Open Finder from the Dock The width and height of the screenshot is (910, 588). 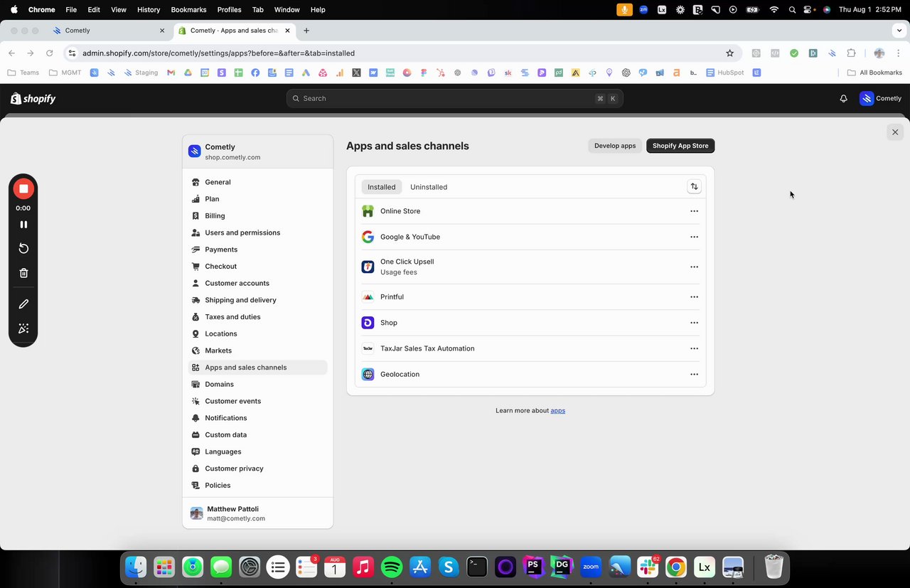point(136,567)
